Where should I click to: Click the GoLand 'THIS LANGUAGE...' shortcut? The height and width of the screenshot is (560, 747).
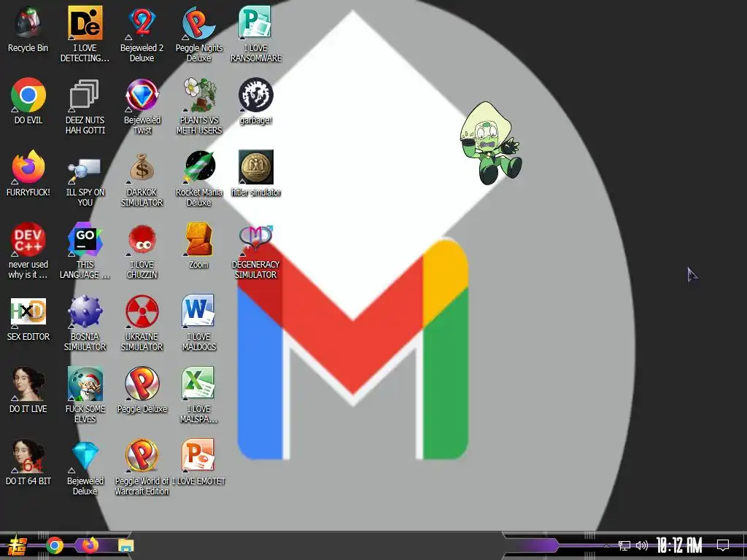point(85,239)
